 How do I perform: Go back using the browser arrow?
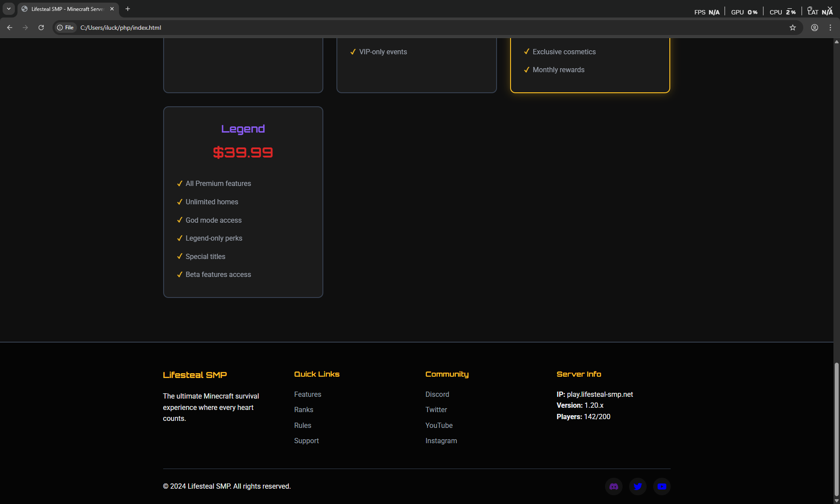10,28
